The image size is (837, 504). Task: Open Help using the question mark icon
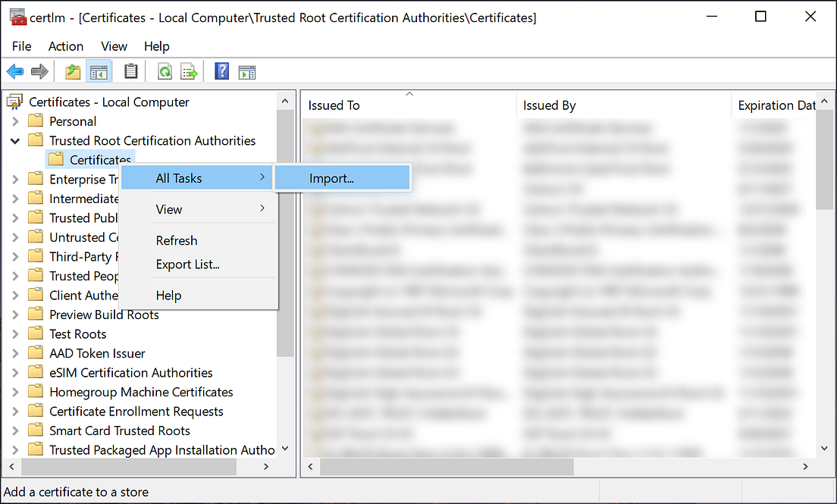pyautogui.click(x=221, y=70)
